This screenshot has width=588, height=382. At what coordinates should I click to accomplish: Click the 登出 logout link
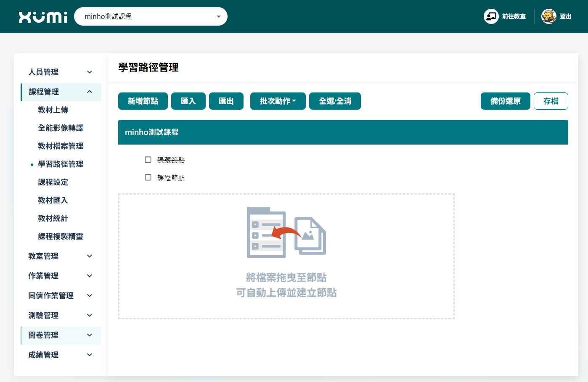[565, 16]
